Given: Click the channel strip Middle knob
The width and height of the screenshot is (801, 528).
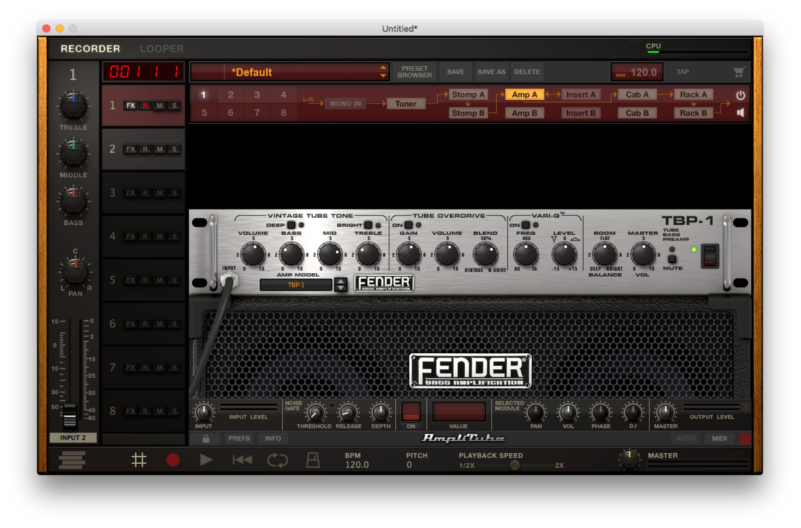Looking at the screenshot, I should (x=73, y=153).
